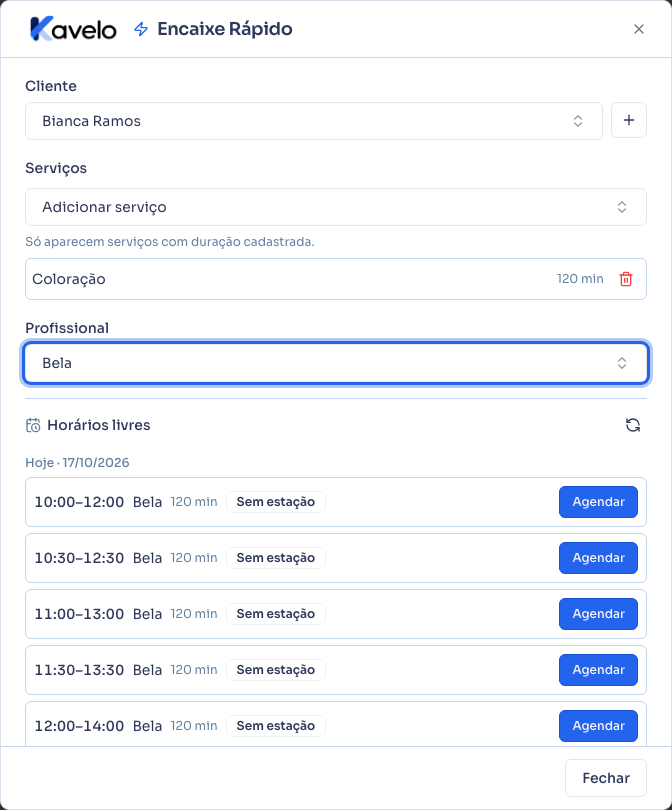Click the lightning bolt icon in header
The image size is (672, 810).
(140, 29)
